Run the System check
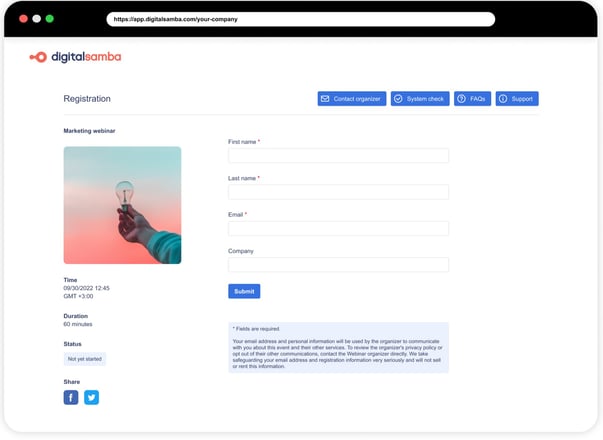Viewport: 603px width, 440px height. pyautogui.click(x=420, y=99)
